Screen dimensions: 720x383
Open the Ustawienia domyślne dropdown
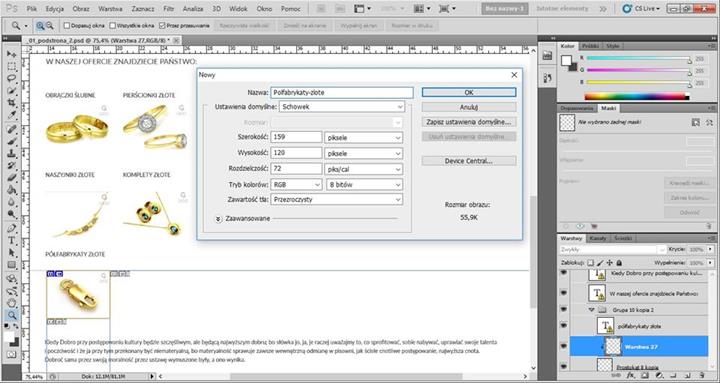tap(342, 107)
